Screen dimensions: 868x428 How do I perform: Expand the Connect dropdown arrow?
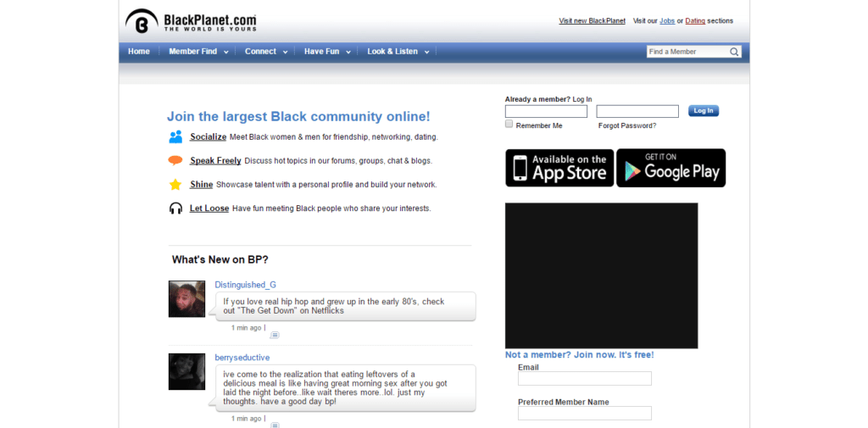[285, 52]
